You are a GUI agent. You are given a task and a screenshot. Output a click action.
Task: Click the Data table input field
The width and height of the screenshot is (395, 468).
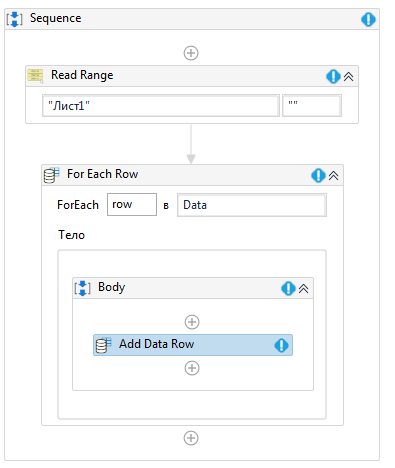coord(252,205)
